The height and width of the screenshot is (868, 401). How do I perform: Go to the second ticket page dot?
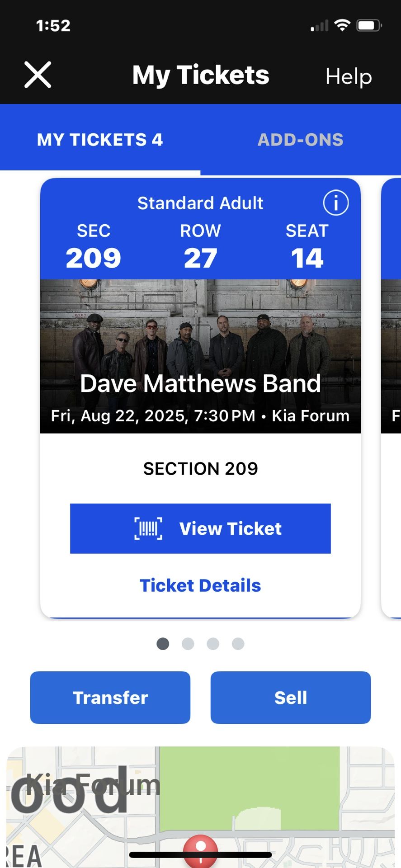188,644
